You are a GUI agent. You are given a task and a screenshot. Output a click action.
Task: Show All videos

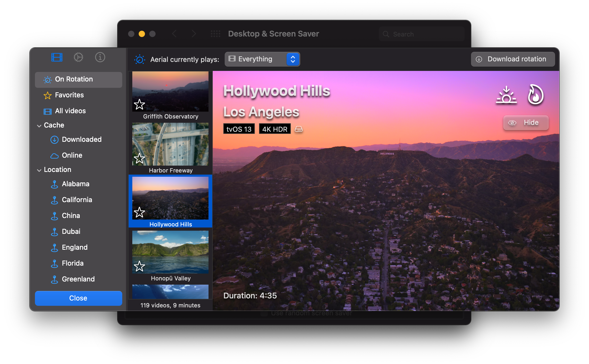70,111
